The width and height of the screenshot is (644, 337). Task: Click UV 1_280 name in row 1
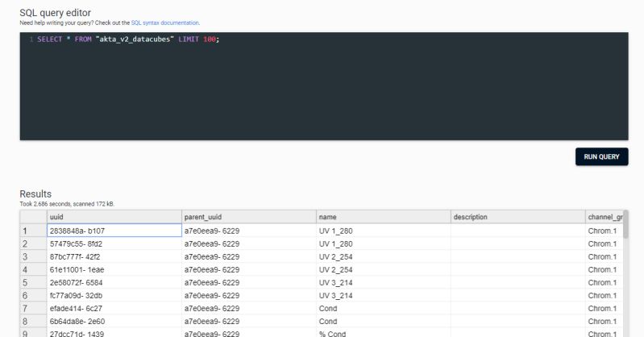(x=384, y=231)
